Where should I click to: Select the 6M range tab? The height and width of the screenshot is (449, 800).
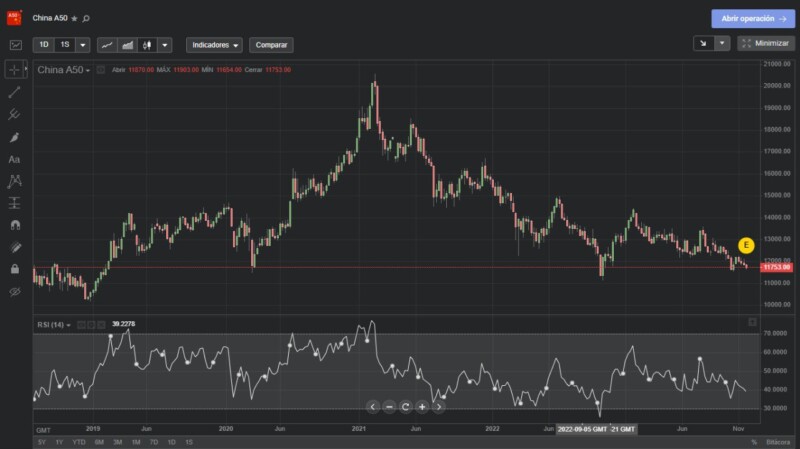(99, 442)
